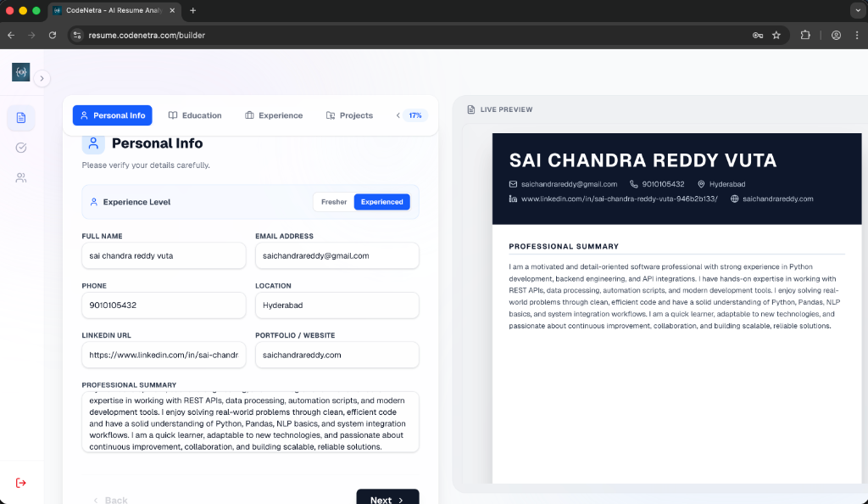Viewport: 868px width, 504px height.
Task: Switch to the Projects tab
Action: click(x=349, y=115)
